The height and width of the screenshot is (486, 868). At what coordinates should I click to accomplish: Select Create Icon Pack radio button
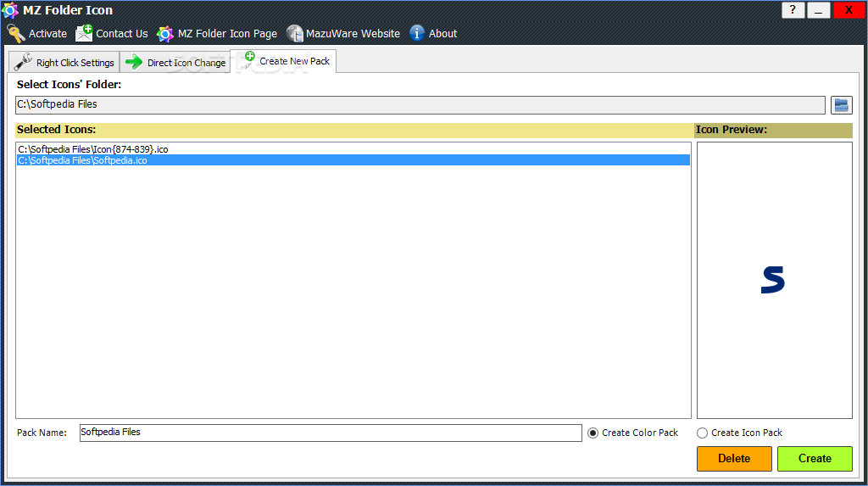[x=702, y=433]
